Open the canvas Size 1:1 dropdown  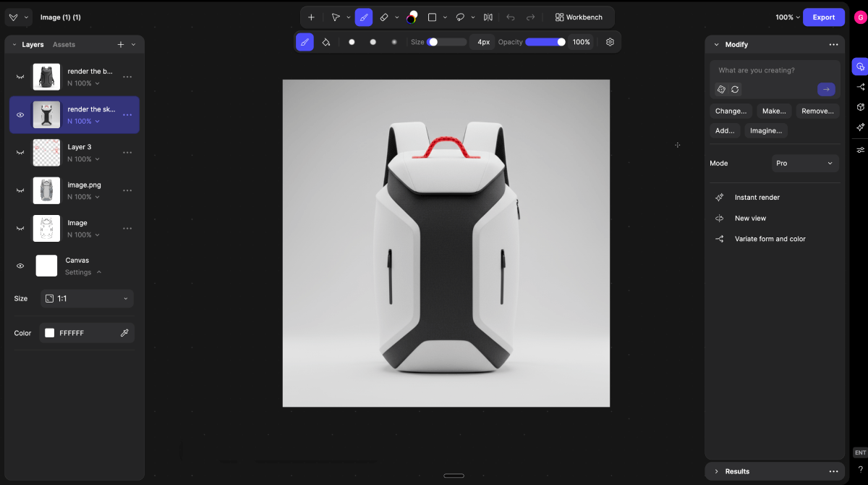(87, 298)
